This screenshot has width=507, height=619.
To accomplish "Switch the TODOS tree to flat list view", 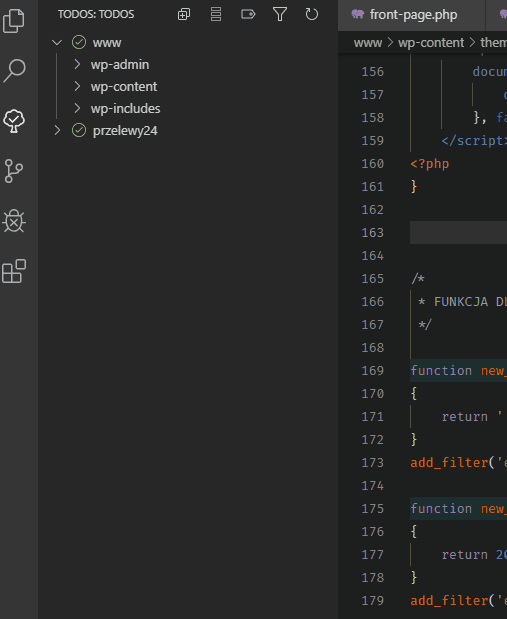I will tap(216, 15).
